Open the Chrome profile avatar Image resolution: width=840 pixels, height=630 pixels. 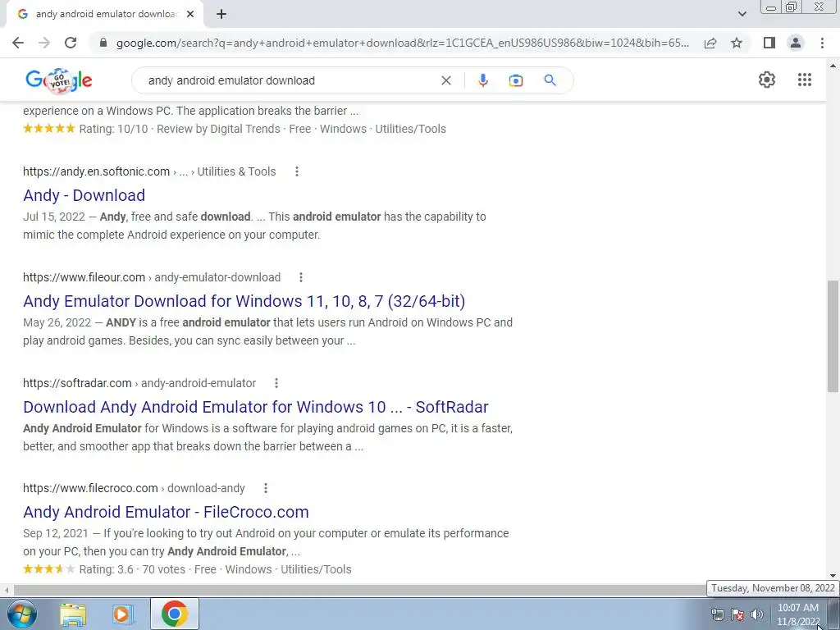pyautogui.click(x=796, y=43)
